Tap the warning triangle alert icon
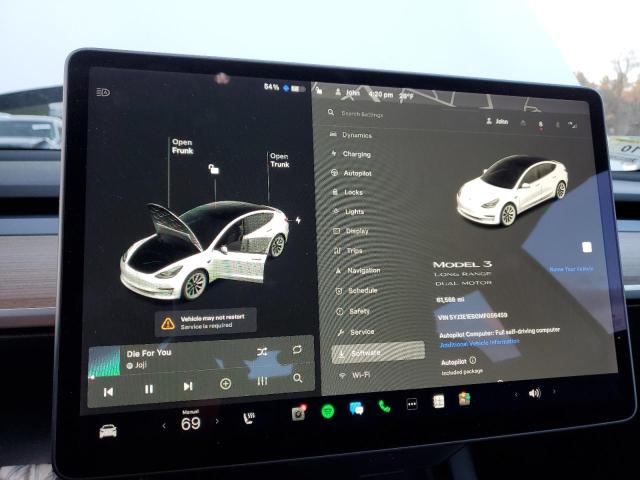640x480 pixels. (168, 324)
